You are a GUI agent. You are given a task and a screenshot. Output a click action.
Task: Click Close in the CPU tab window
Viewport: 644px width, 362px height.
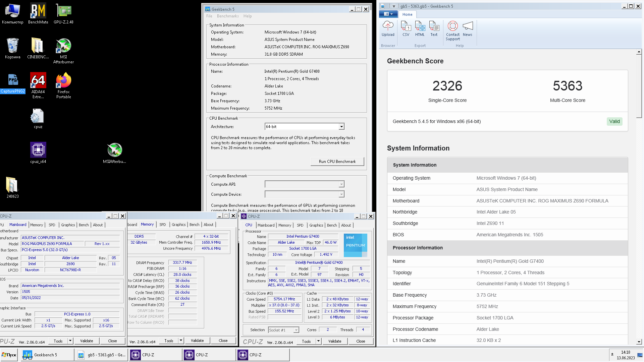[x=361, y=341]
